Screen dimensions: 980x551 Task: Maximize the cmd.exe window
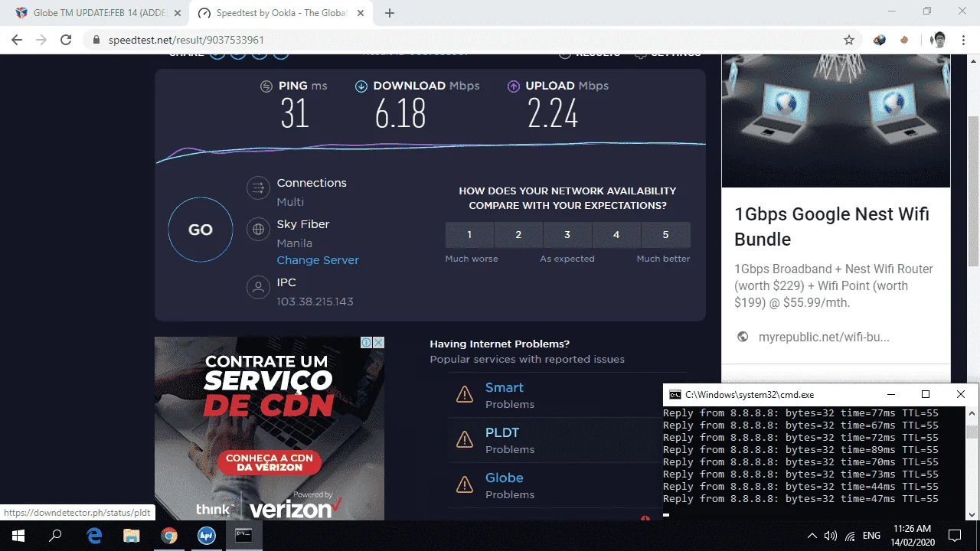coord(926,395)
